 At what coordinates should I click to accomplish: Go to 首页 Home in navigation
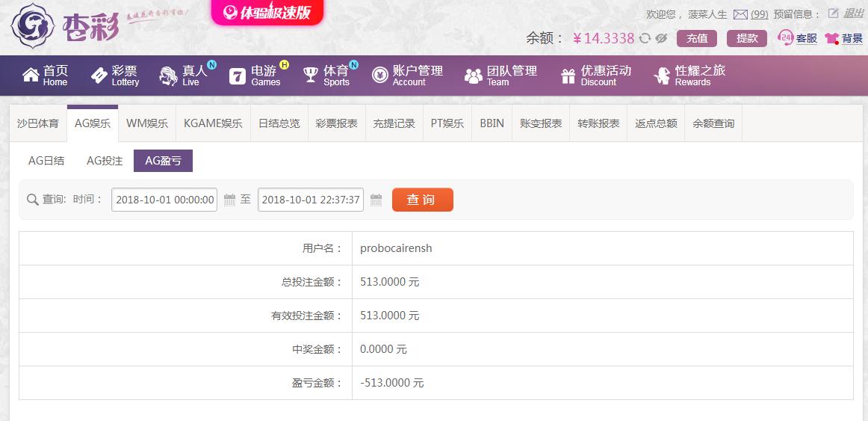tap(46, 75)
